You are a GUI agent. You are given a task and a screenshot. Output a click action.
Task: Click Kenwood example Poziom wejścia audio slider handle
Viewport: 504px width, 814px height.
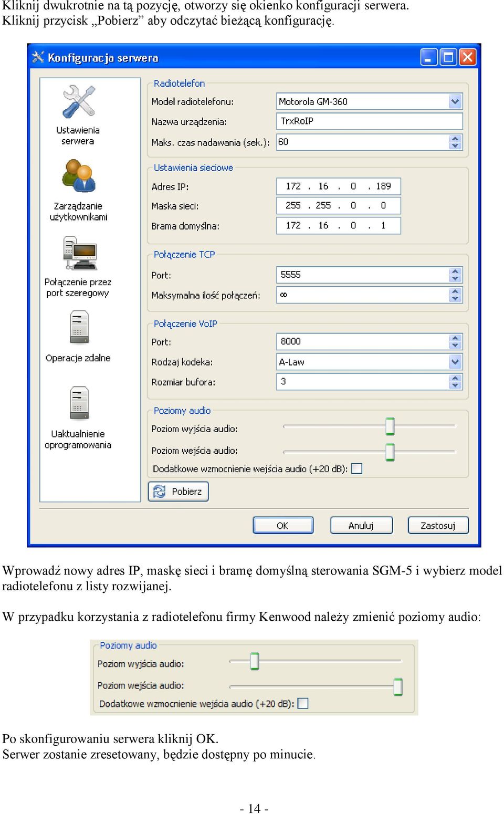[398, 686]
